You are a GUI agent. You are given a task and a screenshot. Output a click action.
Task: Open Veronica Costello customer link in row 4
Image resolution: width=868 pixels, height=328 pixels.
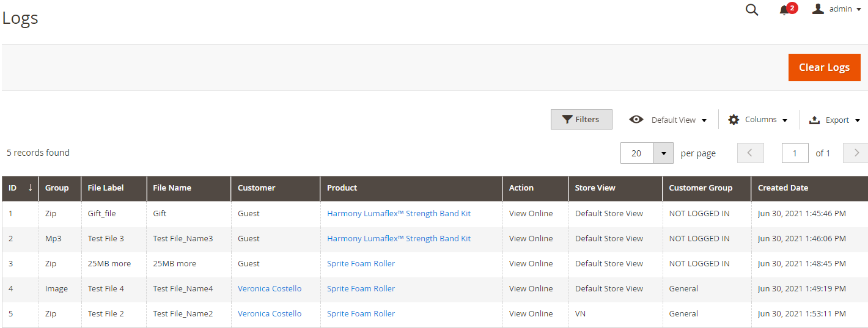coord(270,289)
